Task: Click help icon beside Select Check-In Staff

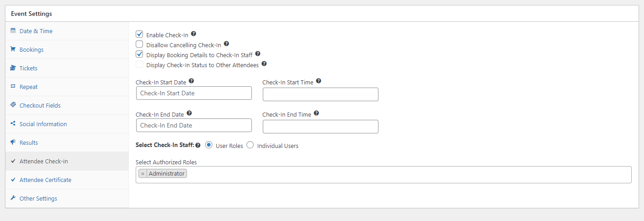Action: click(x=198, y=146)
